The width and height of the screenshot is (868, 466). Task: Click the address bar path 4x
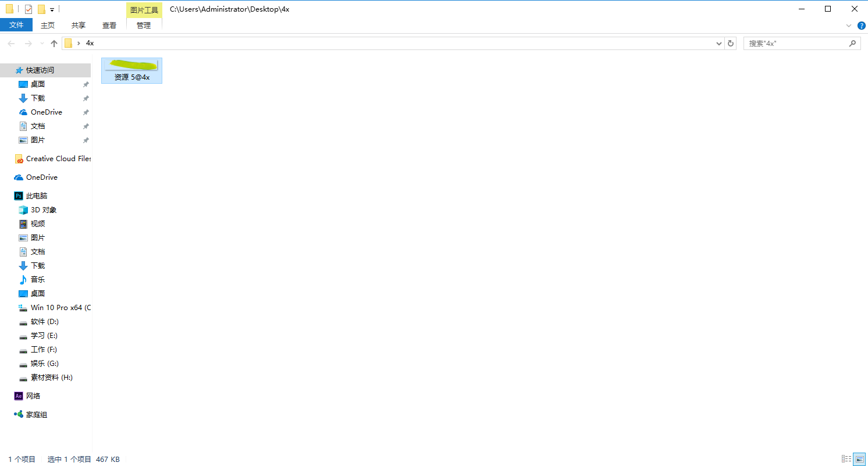[90, 43]
